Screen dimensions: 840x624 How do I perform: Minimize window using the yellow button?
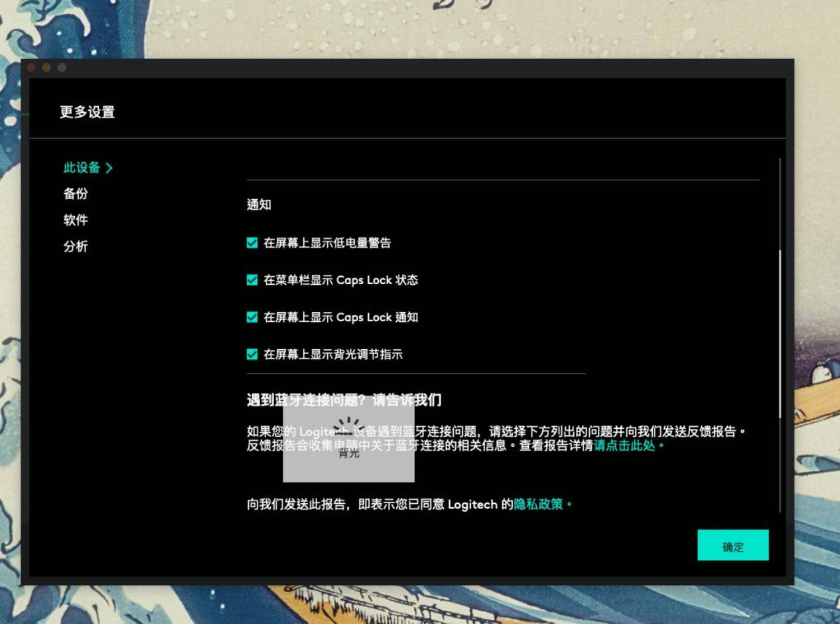pos(46,67)
